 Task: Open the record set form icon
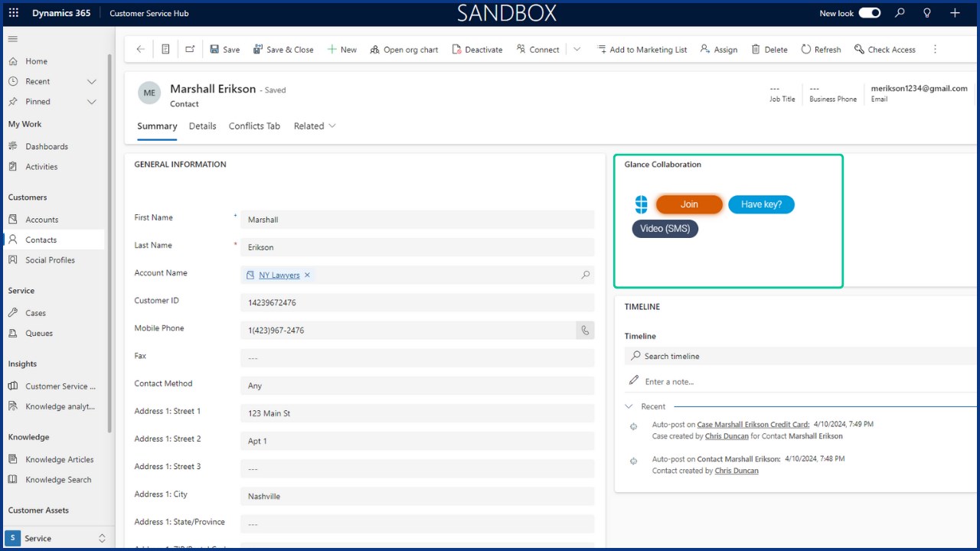[x=165, y=49]
